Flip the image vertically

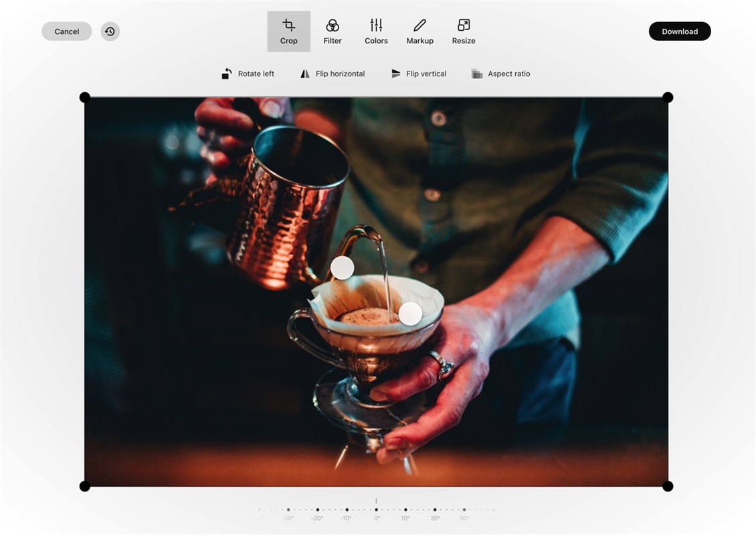tap(419, 74)
